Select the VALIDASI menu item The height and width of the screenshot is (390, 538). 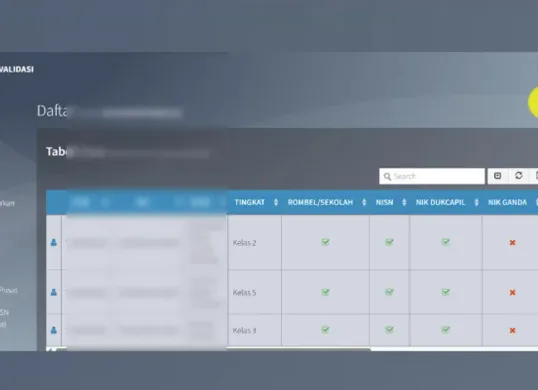coord(17,69)
